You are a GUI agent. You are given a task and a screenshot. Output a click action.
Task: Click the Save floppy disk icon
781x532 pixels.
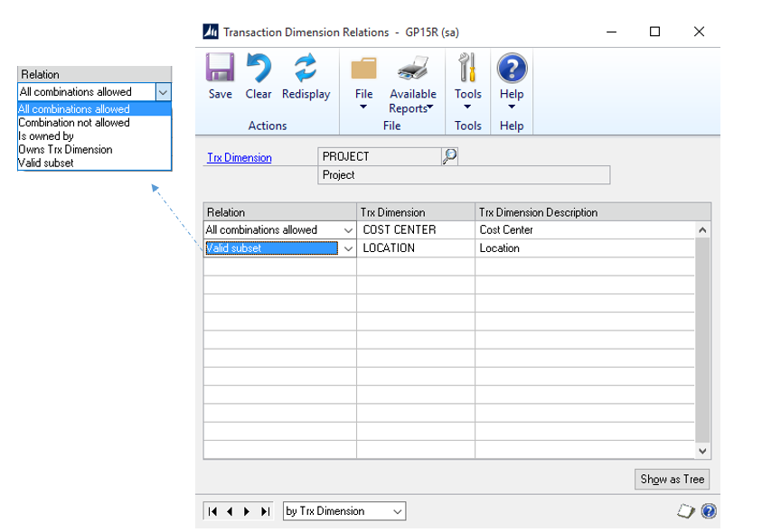[x=220, y=67]
